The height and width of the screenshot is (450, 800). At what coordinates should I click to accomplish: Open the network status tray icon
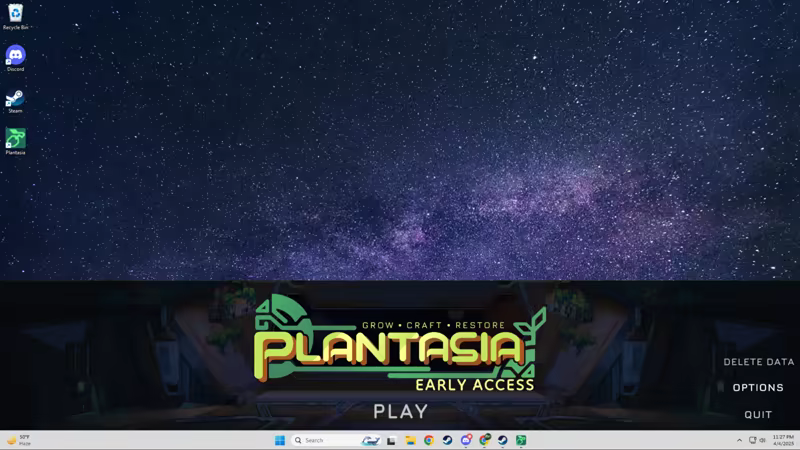[752, 440]
